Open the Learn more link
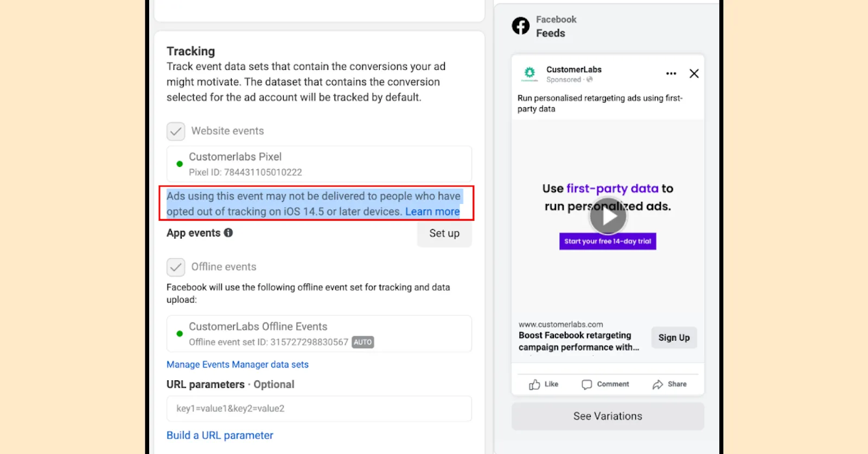This screenshot has width=868, height=454. (x=432, y=212)
